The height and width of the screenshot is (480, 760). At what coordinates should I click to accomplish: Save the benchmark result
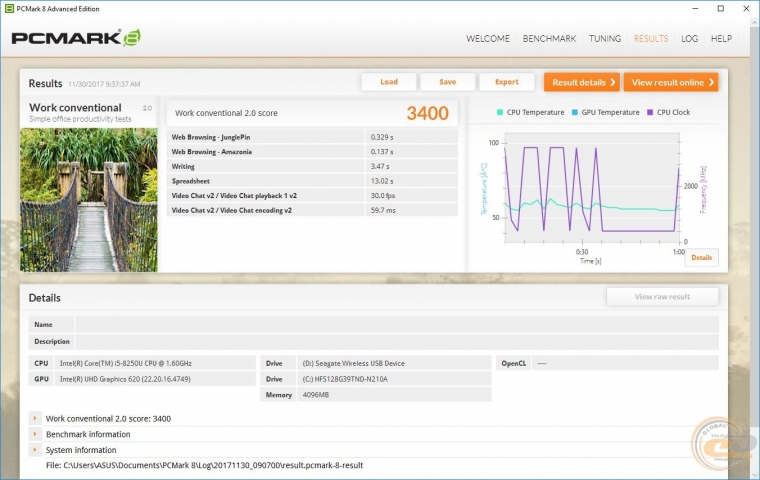coord(447,82)
